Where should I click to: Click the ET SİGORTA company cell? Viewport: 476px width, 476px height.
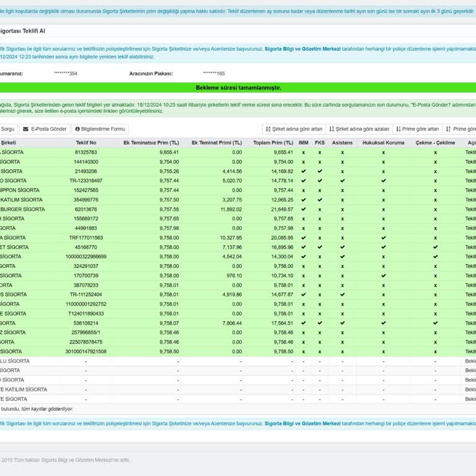coord(14,247)
